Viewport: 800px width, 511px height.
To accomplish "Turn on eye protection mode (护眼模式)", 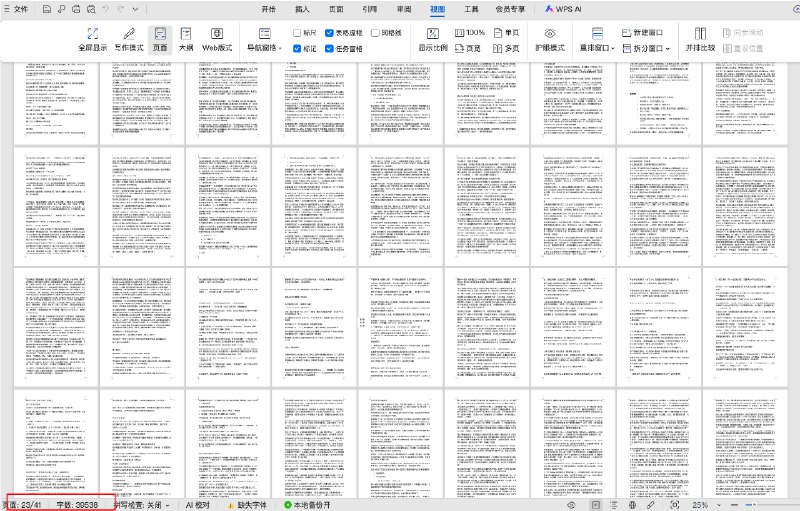I will tap(549, 38).
